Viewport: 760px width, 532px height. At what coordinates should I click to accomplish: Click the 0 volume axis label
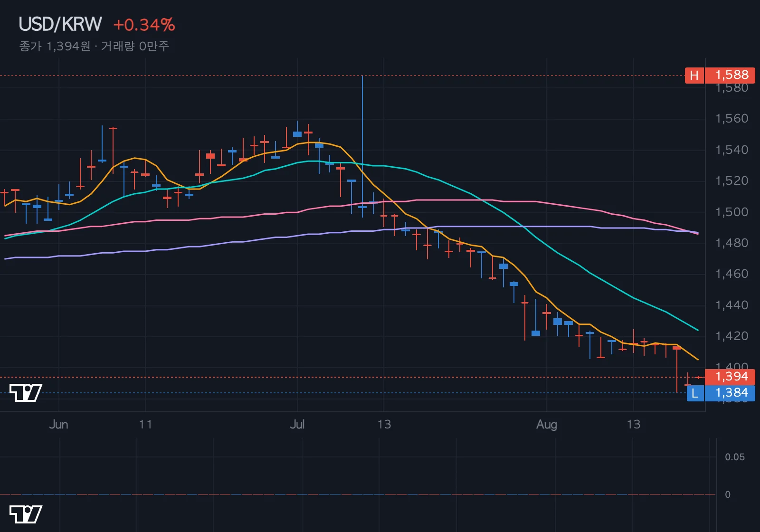pyautogui.click(x=727, y=494)
